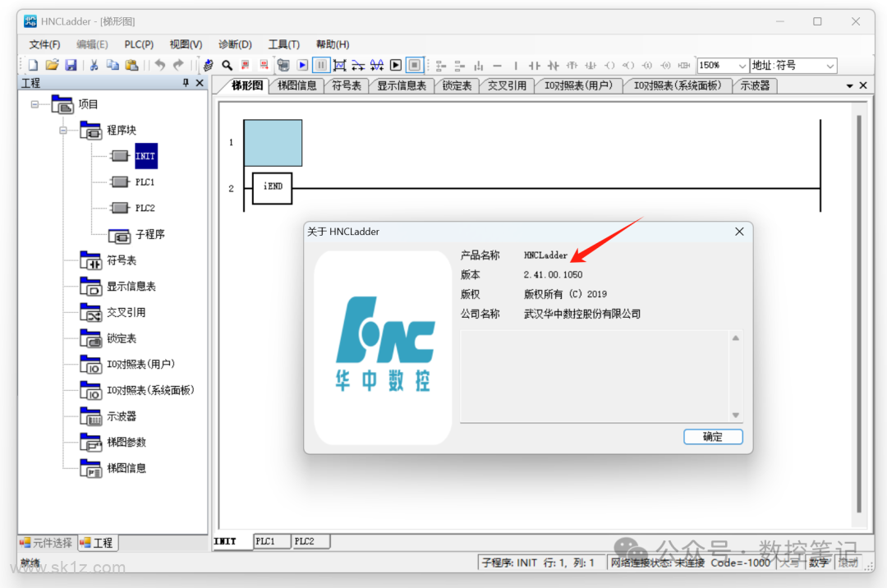Switch to the 交叉引用 tab
The width and height of the screenshot is (887, 588).
click(x=507, y=85)
